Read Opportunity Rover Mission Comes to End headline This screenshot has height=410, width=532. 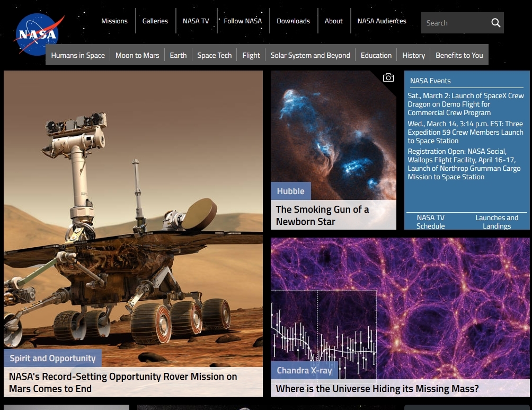click(123, 382)
